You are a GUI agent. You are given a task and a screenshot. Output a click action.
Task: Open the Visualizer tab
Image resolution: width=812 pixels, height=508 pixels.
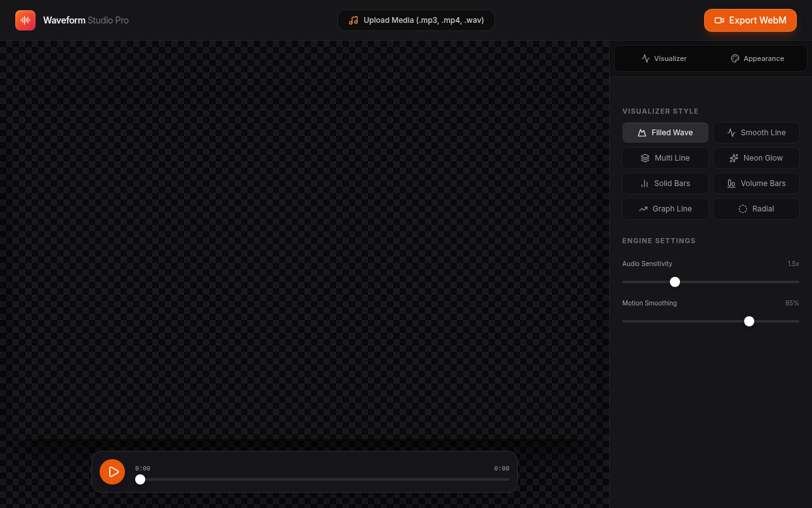(x=664, y=58)
